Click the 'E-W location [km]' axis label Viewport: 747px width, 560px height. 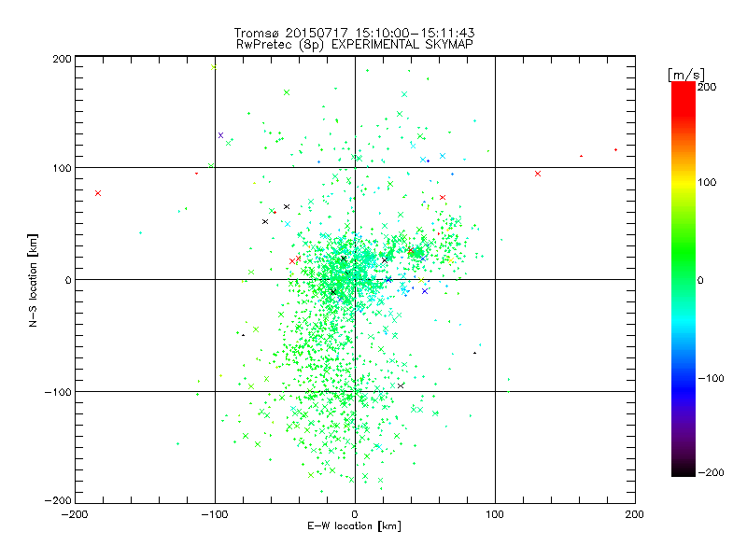(x=354, y=525)
